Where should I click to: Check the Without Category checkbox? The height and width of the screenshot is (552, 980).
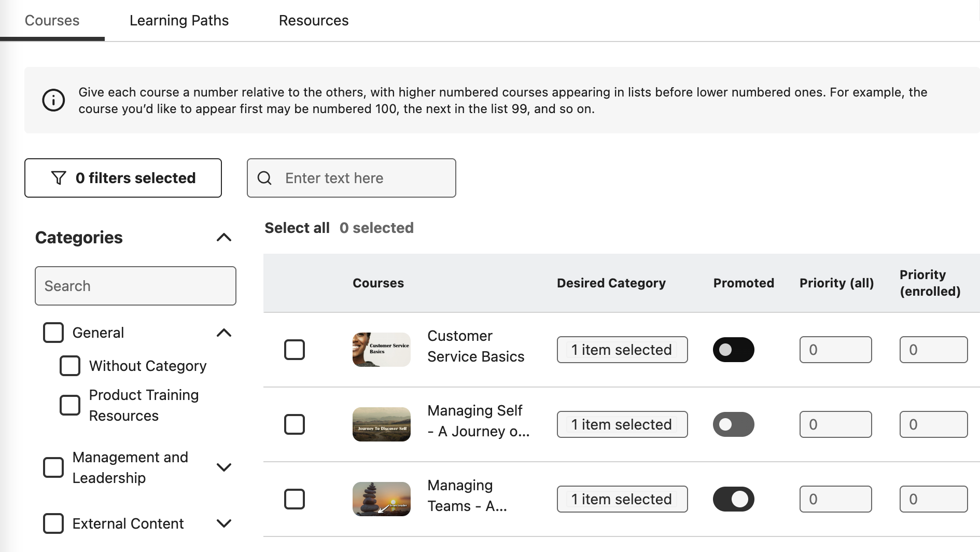(x=70, y=366)
